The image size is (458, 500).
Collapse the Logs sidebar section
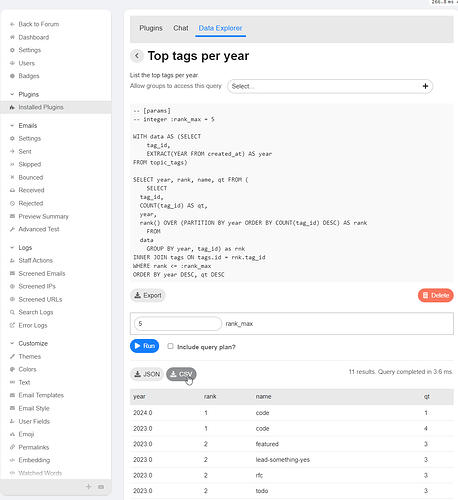coord(12,248)
